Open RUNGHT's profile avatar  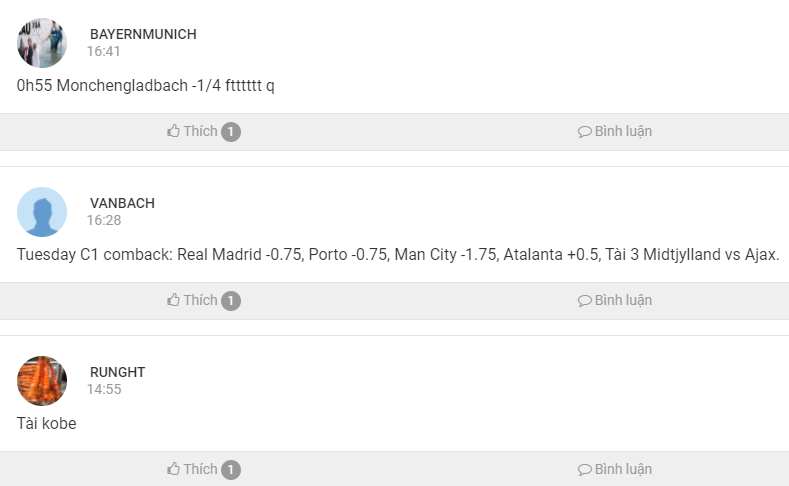pos(42,381)
